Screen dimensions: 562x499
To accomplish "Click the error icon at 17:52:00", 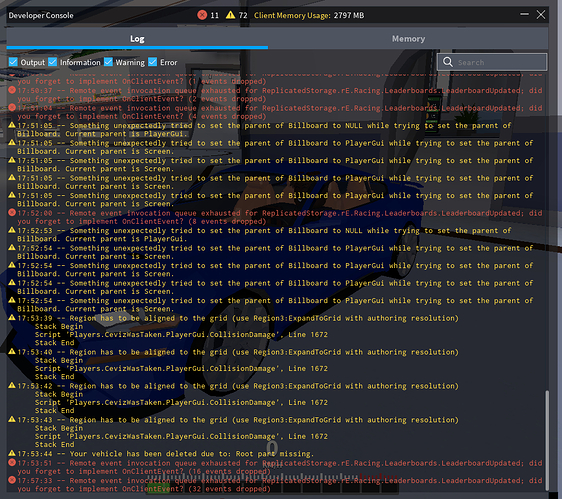I will point(12,212).
